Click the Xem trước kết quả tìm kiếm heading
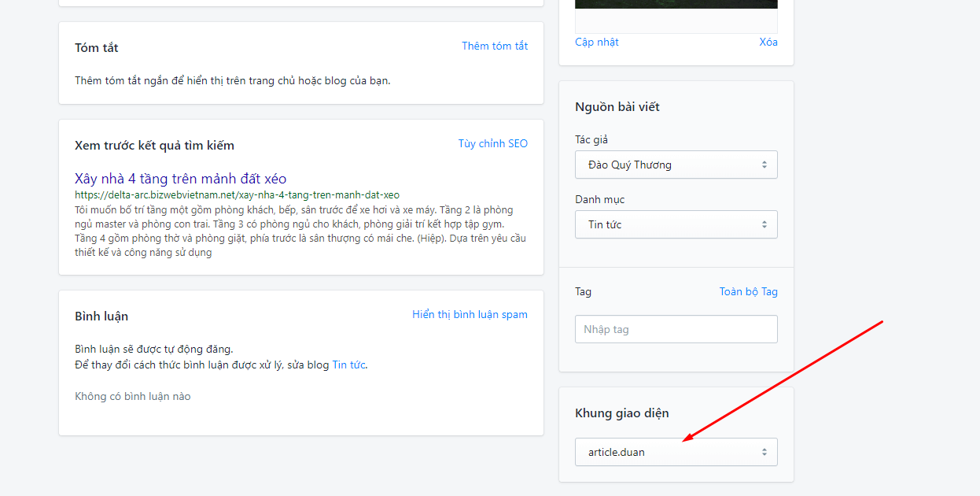This screenshot has height=496, width=980. click(155, 145)
